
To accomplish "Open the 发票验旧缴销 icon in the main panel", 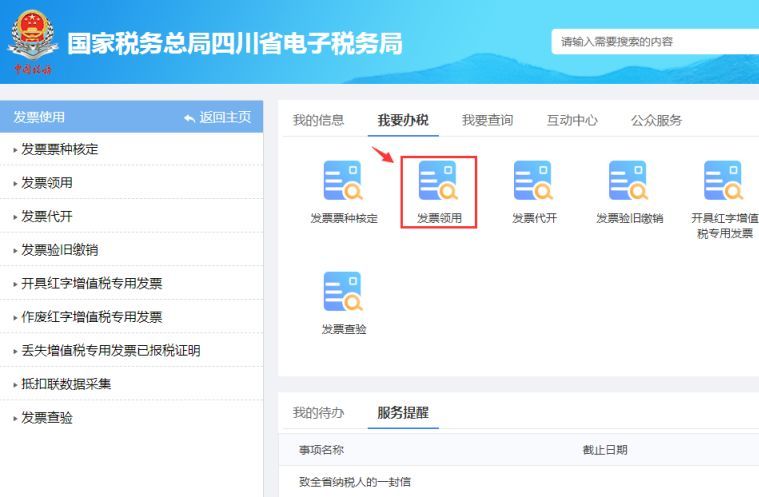I will click(x=628, y=181).
